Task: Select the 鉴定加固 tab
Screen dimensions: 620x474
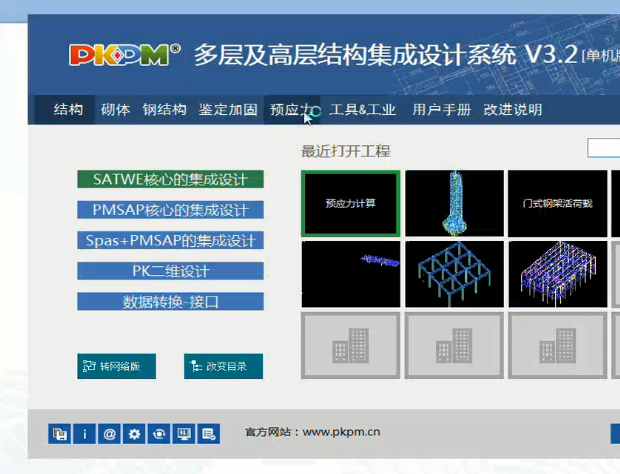Action: (228, 110)
